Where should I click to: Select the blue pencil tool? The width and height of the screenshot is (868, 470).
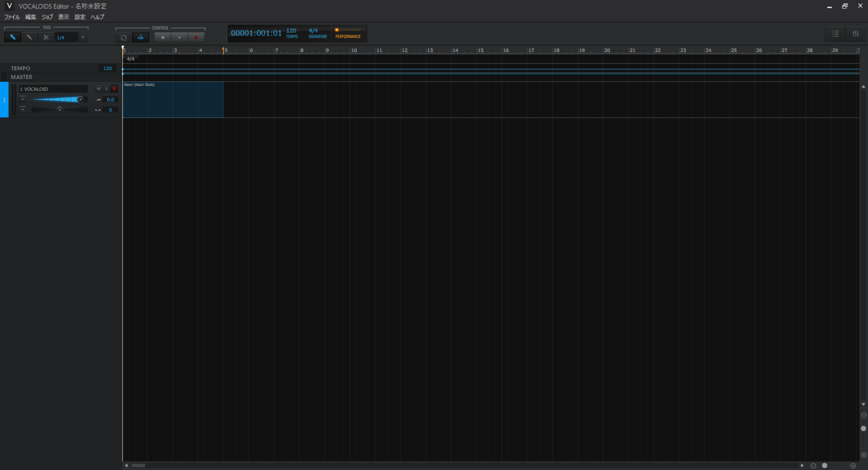click(x=12, y=37)
